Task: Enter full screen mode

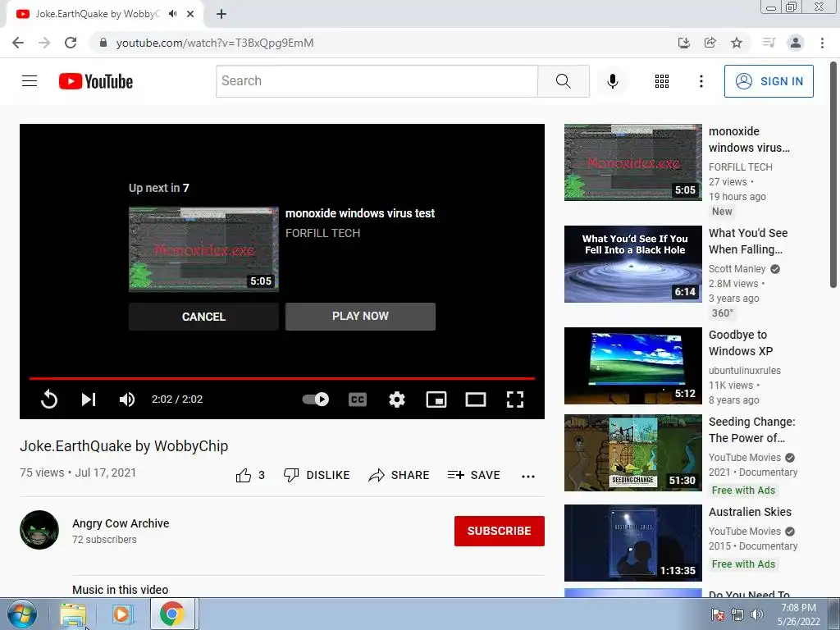Action: pyautogui.click(x=515, y=399)
